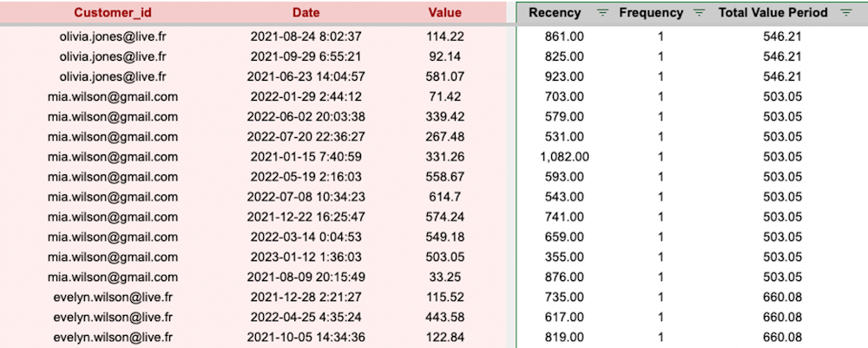
Task: Select the date cell 2021-08-24 8:02:37
Action: (x=306, y=36)
